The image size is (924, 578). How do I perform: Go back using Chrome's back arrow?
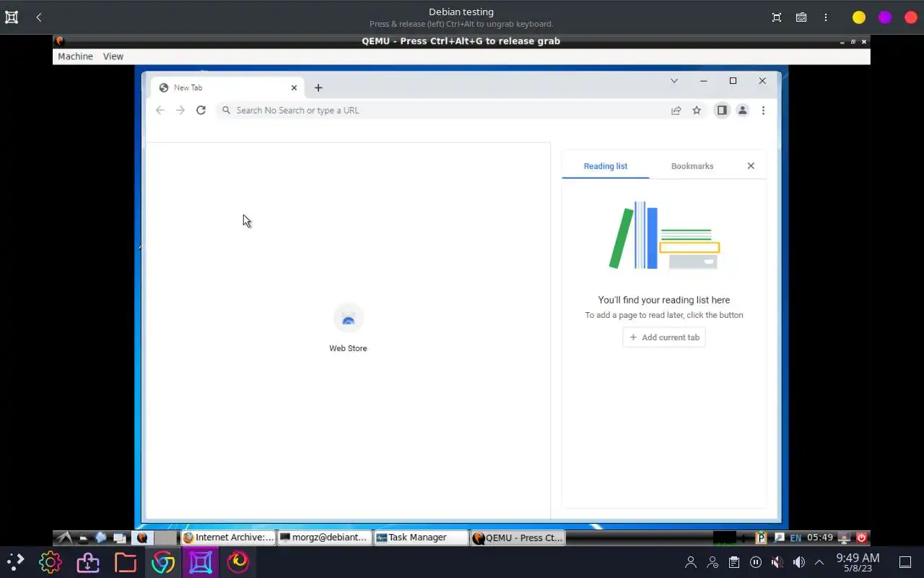(160, 111)
